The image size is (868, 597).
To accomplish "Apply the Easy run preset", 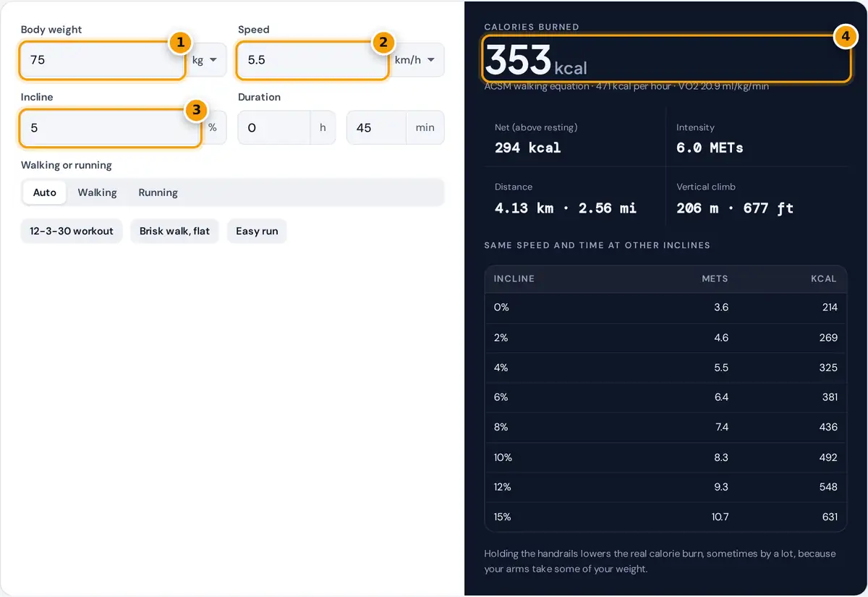I will (257, 231).
